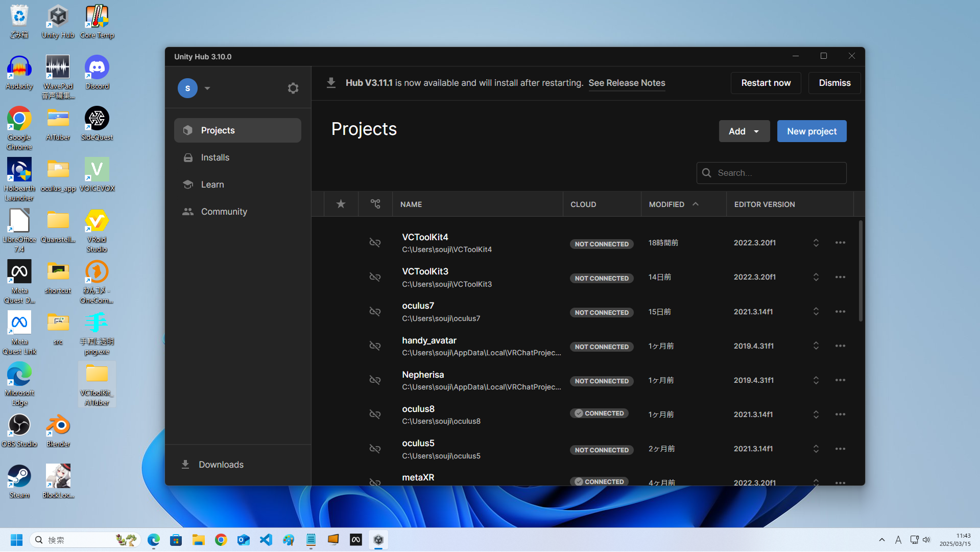Open the VCToolKit4 project
Image resolution: width=980 pixels, height=552 pixels.
coord(425,237)
